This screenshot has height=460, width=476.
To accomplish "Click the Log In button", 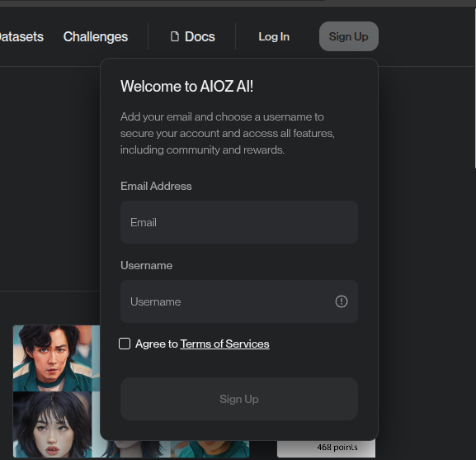I will pos(274,37).
